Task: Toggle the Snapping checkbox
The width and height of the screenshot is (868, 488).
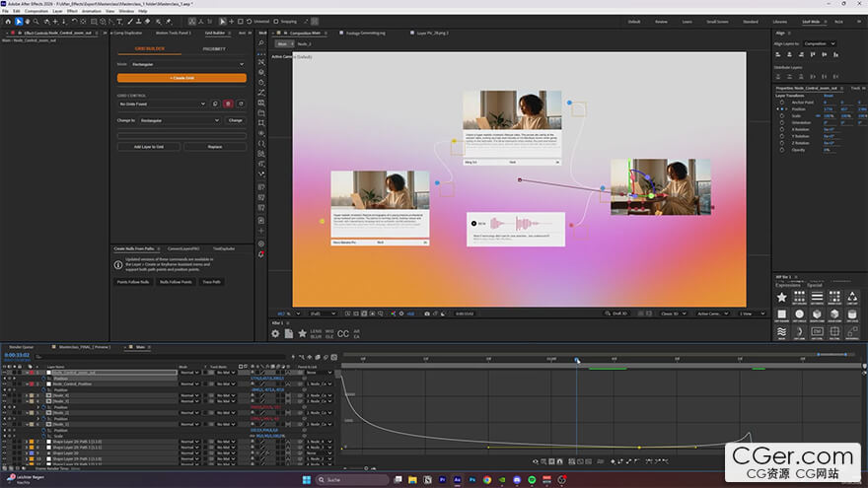Action: 276,22
